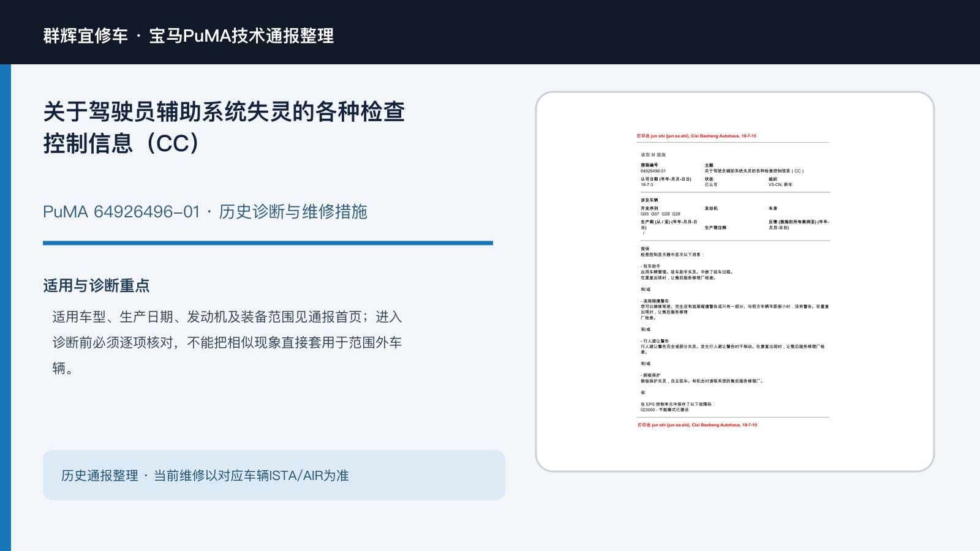This screenshot has width=980, height=551.
Task: Select the 投诉 section heading in the document
Action: [x=645, y=249]
